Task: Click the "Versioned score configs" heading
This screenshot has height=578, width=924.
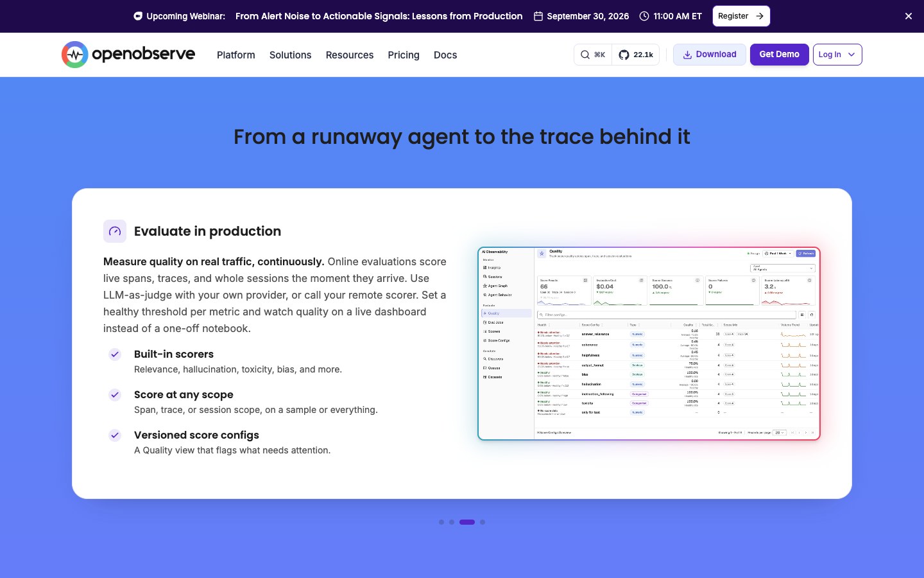Action: [196, 435]
